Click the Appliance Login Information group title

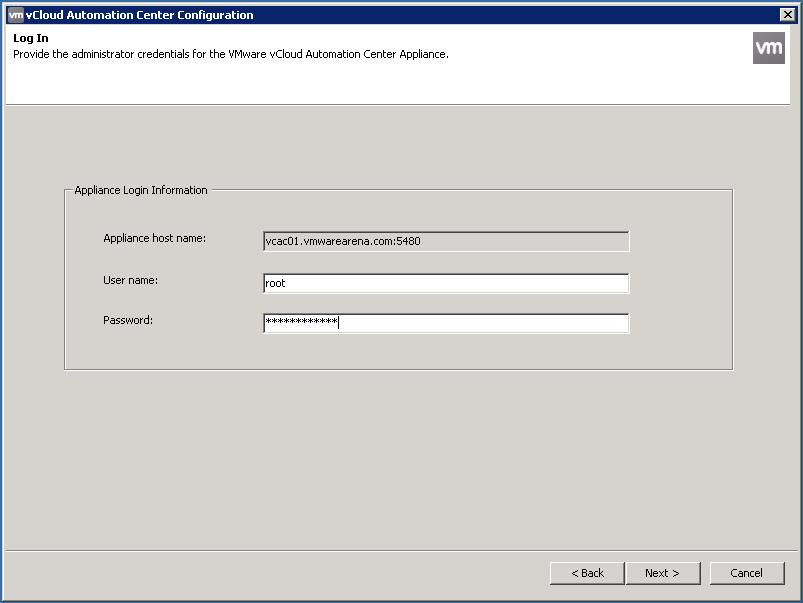(141, 190)
